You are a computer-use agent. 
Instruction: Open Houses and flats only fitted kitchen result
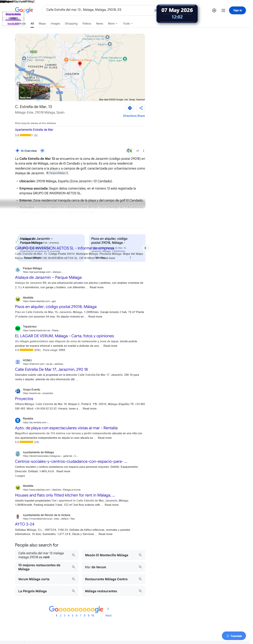click(65, 495)
